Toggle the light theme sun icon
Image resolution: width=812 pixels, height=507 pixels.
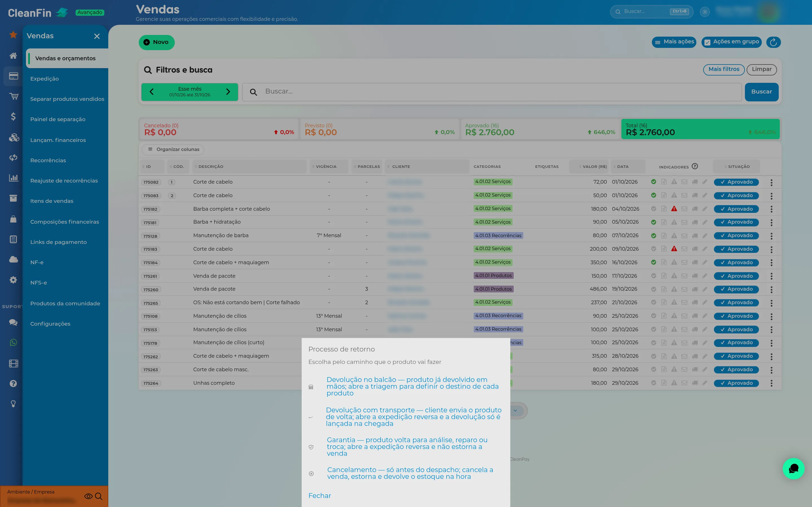pos(705,12)
